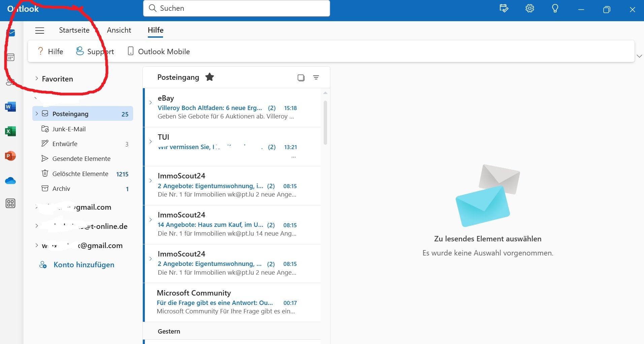Open the Calendar icon in the left rail
This screenshot has height=344, width=644.
tap(11, 58)
